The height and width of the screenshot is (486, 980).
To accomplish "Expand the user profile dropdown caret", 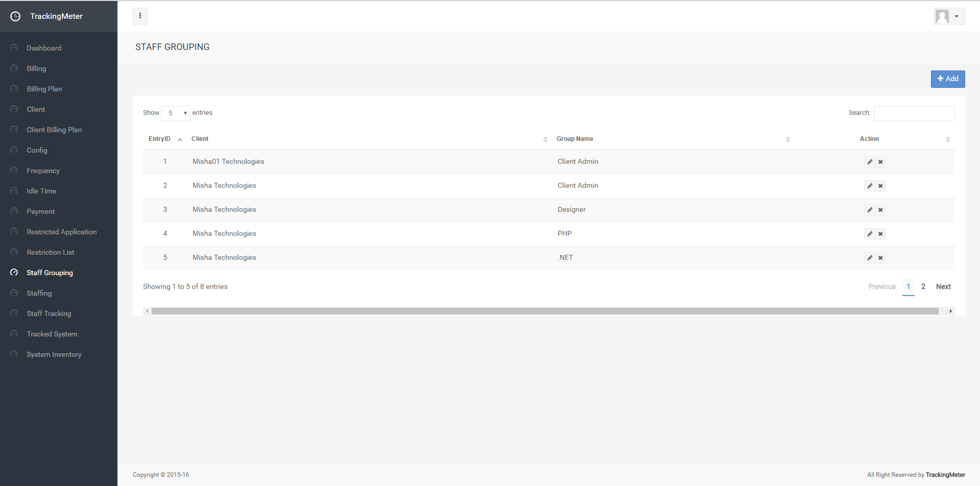I will (957, 16).
